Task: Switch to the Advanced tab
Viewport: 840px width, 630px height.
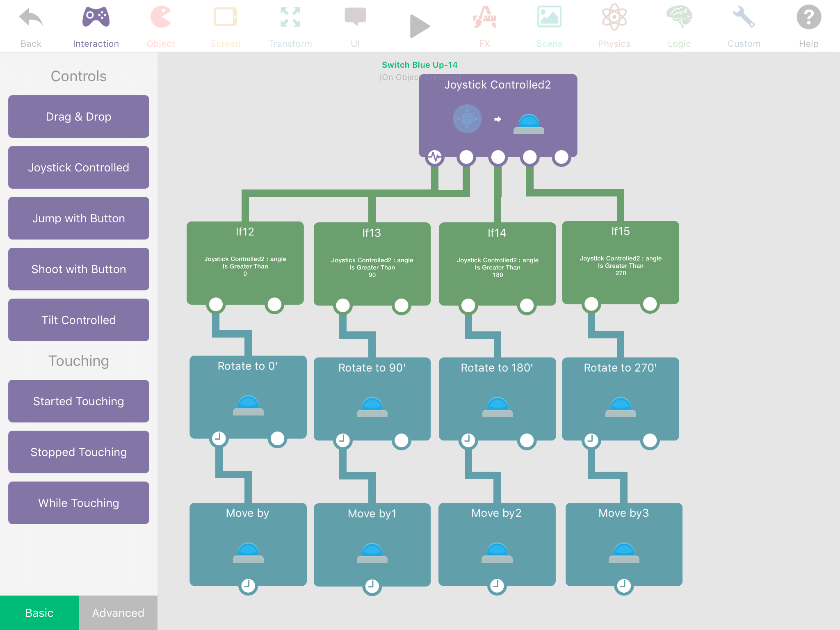Action: [118, 612]
